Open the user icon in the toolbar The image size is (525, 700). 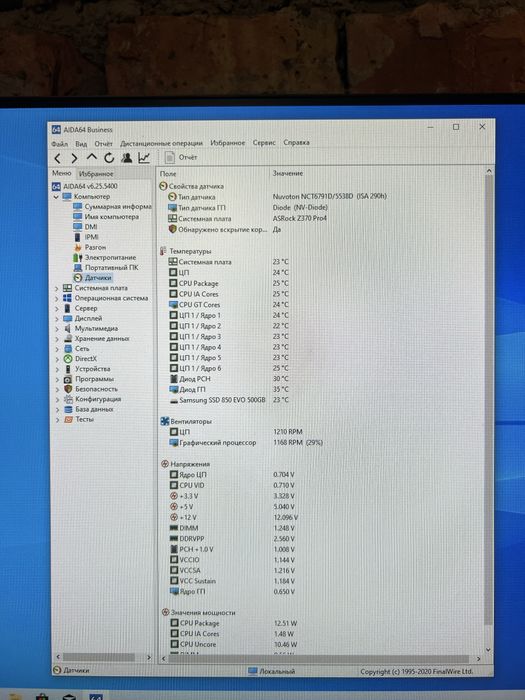(126, 158)
